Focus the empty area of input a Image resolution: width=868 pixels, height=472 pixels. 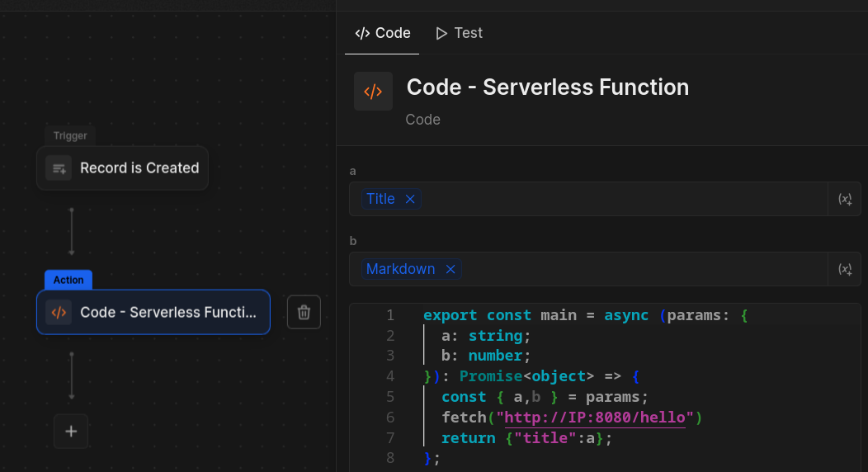(619, 199)
